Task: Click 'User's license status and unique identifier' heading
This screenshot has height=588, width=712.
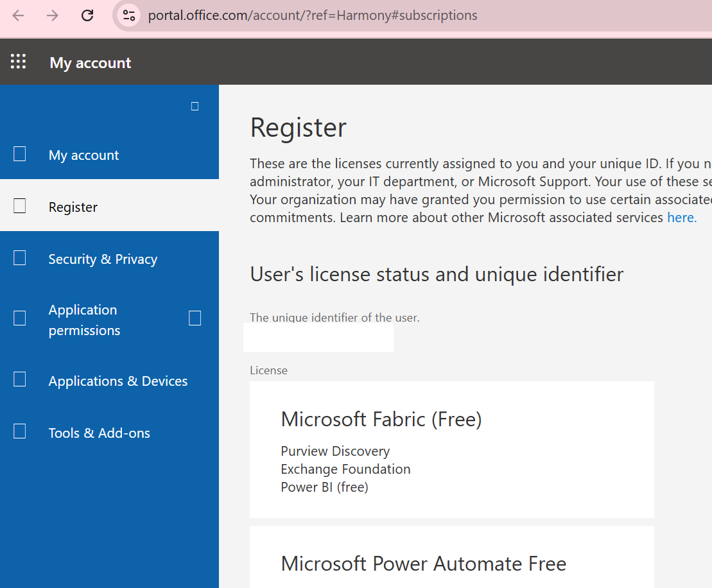Action: click(437, 274)
